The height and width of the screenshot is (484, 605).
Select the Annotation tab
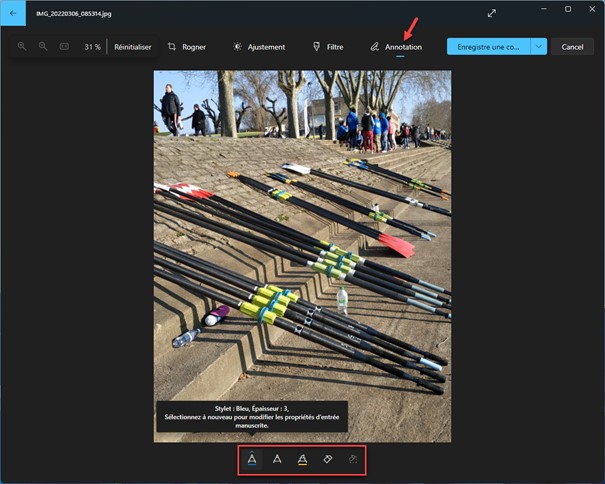coord(396,47)
